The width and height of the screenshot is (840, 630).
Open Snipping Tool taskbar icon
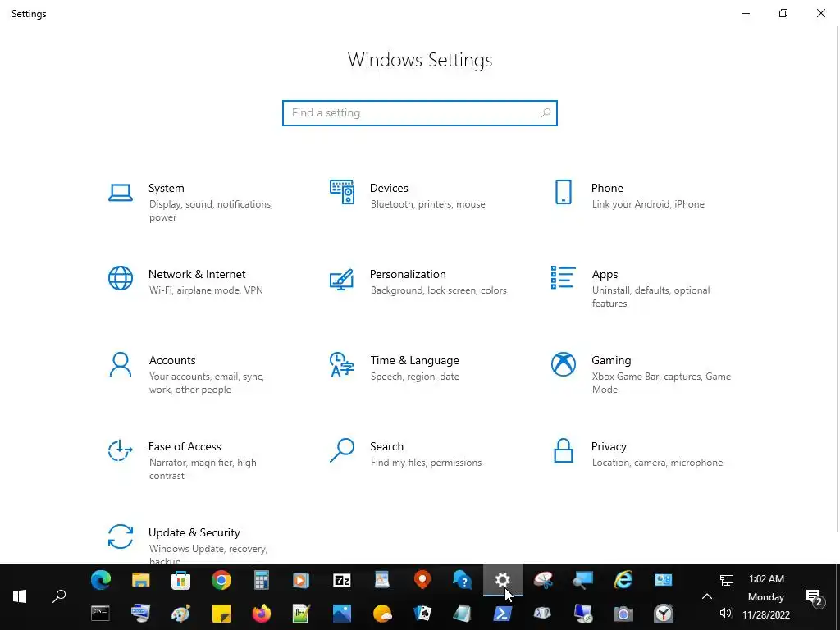pos(543,580)
